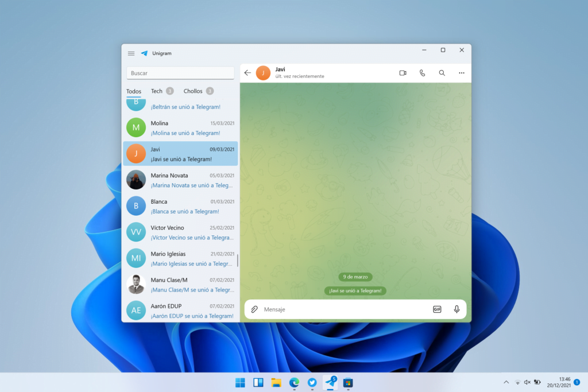
Task: Open chat options via the three-dot menu
Action: [x=462, y=73]
